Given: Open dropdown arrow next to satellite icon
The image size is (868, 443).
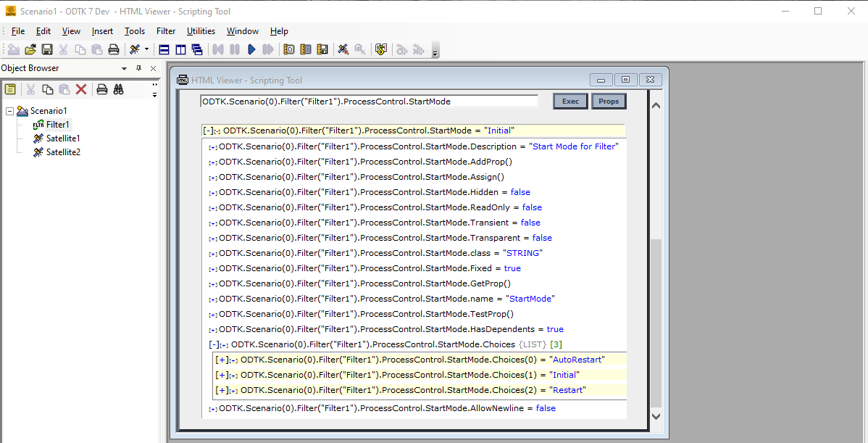Looking at the screenshot, I should (x=146, y=49).
